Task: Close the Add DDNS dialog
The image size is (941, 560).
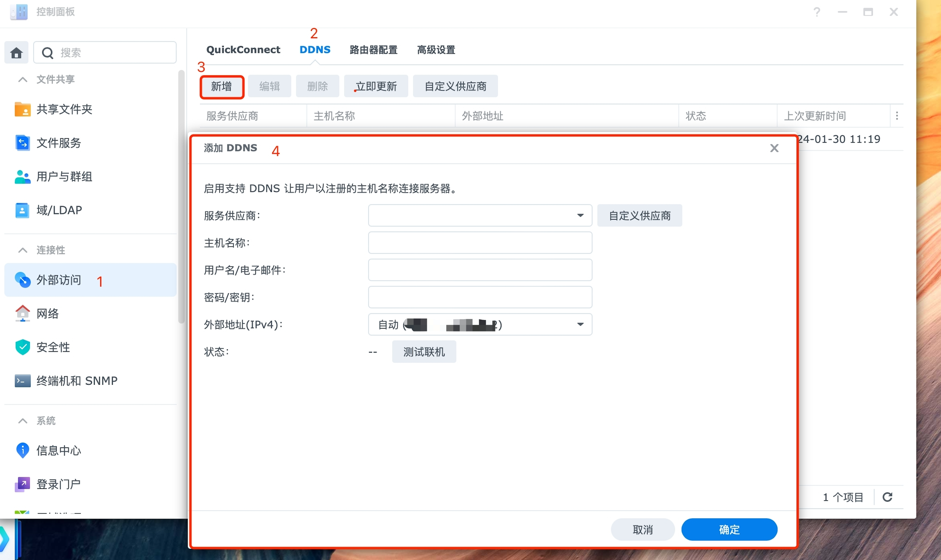Action: tap(774, 148)
